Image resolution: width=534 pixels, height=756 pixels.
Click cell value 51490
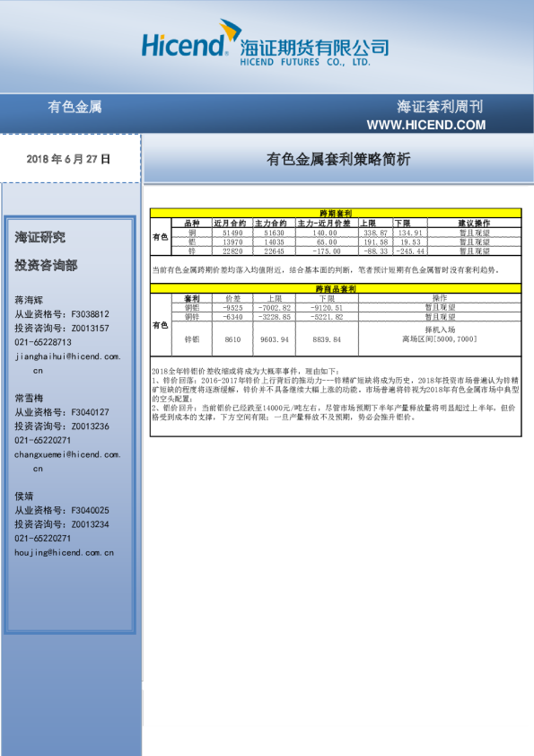pyautogui.click(x=232, y=233)
